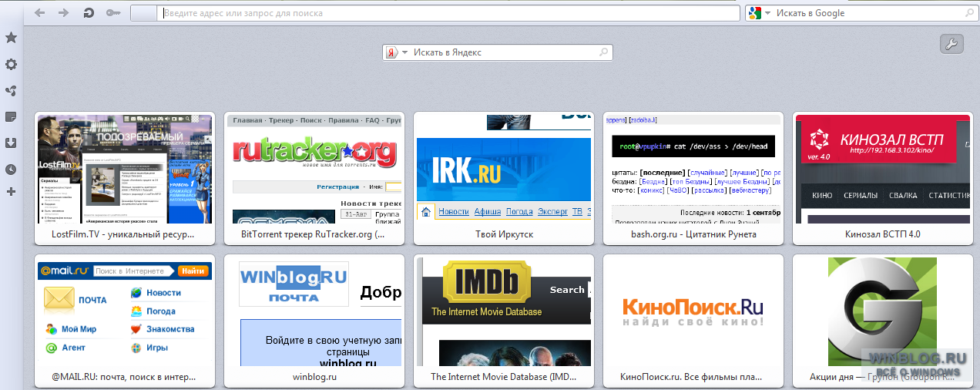
Task: Open the Downloads panel in sidebar
Action: (x=11, y=143)
